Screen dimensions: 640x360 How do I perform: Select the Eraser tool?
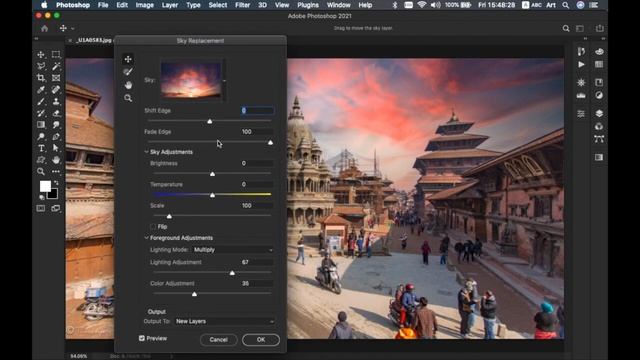tap(56, 113)
